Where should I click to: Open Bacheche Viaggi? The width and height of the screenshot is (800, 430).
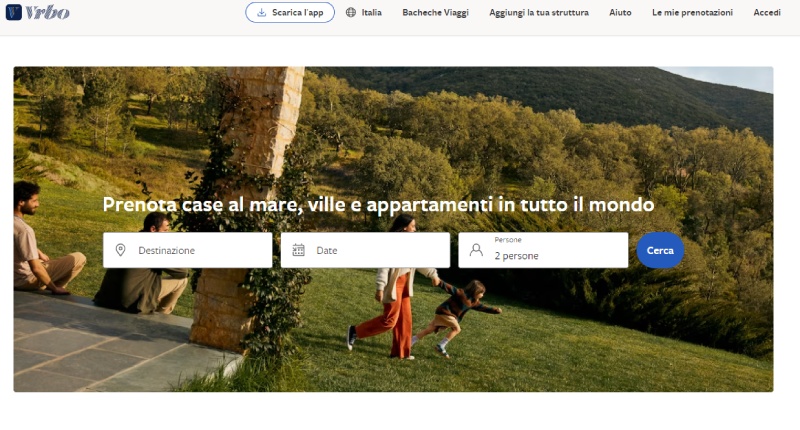[x=435, y=12]
